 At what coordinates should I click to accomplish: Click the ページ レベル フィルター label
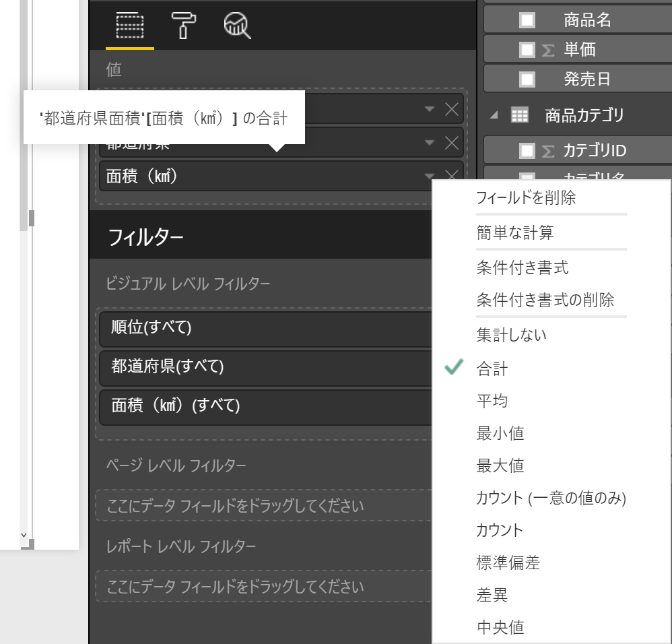pos(176,465)
